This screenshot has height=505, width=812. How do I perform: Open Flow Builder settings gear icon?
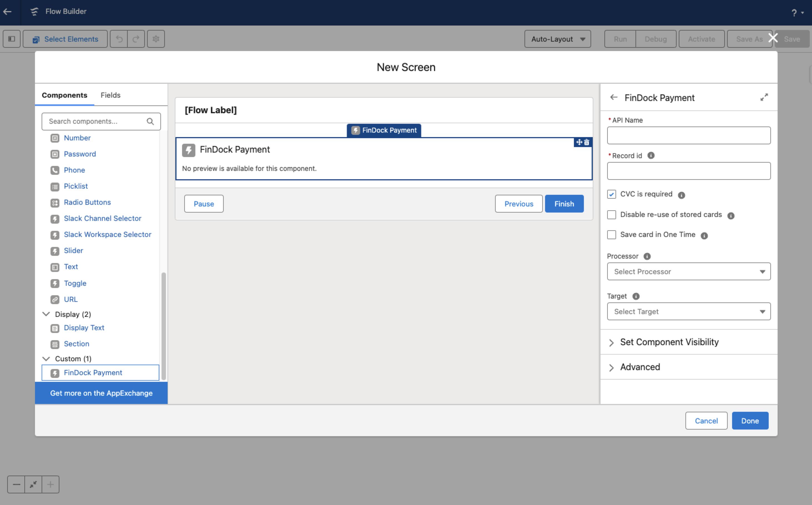(155, 39)
